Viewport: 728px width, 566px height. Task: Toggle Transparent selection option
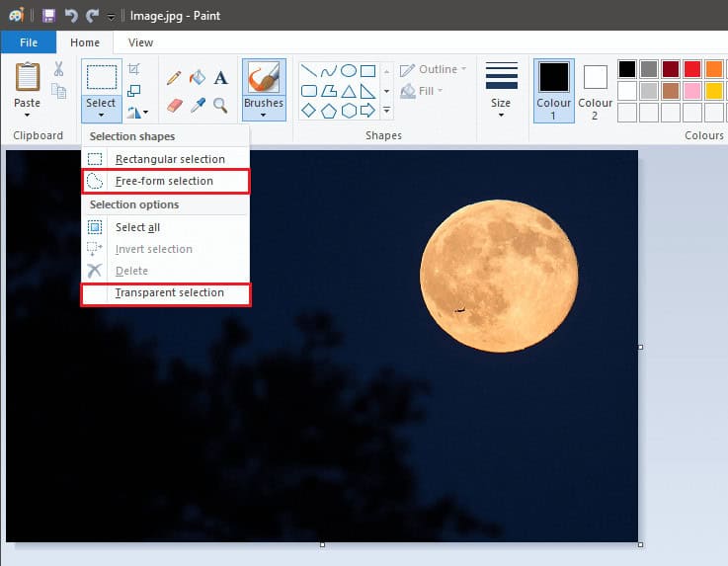(x=166, y=294)
